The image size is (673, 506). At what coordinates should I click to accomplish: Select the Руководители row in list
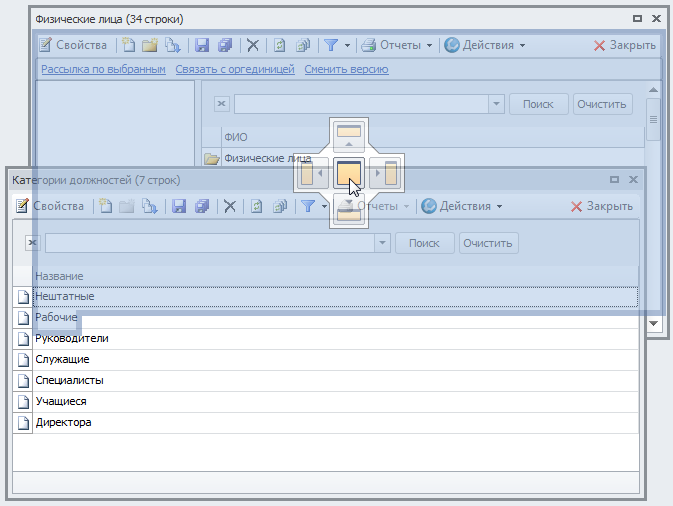72,338
